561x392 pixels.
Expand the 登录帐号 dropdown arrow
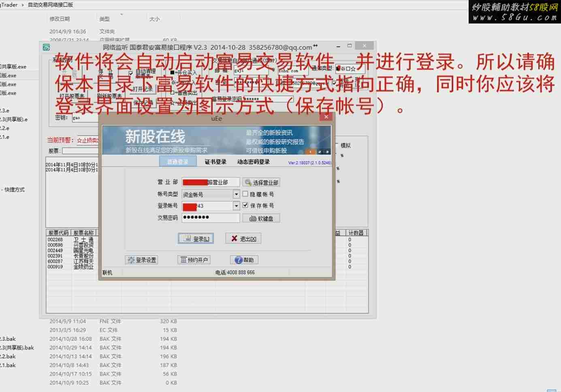(236, 206)
